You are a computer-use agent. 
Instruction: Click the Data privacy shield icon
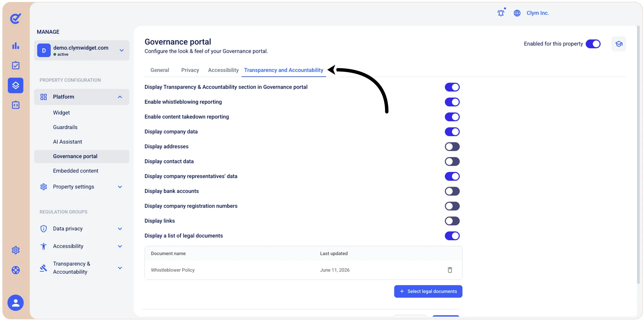click(44, 229)
